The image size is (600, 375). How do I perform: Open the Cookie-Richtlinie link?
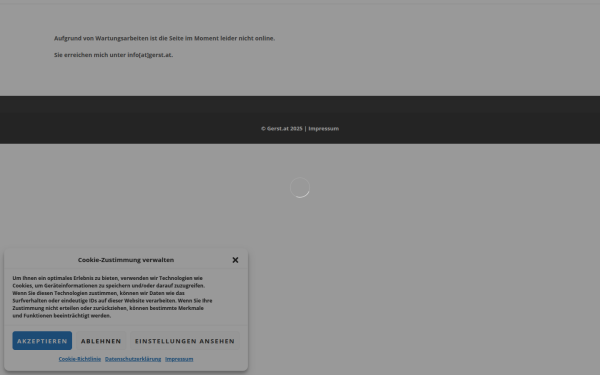click(80, 359)
